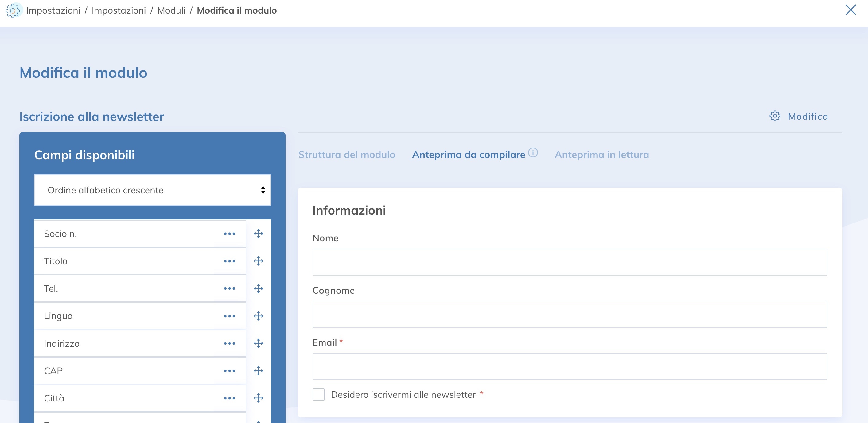The image size is (868, 423).
Task: Switch to the Anteprima in lettura tab
Action: (x=602, y=155)
